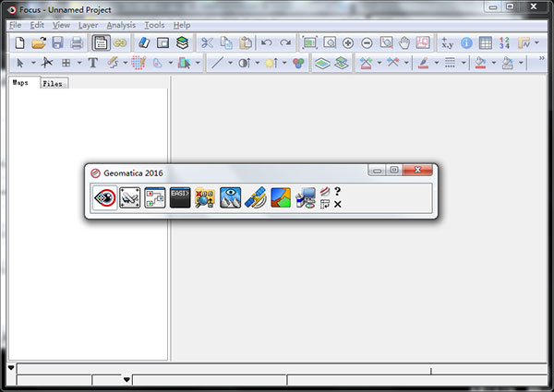Image resolution: width=554 pixels, height=392 pixels.
Task: Open a file using the folder icon
Action: [39, 43]
